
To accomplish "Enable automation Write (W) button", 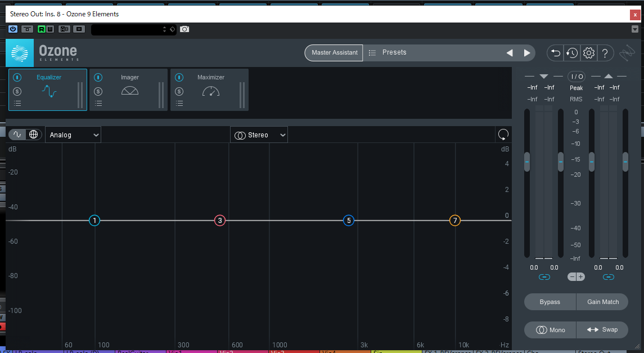I will (x=49, y=29).
